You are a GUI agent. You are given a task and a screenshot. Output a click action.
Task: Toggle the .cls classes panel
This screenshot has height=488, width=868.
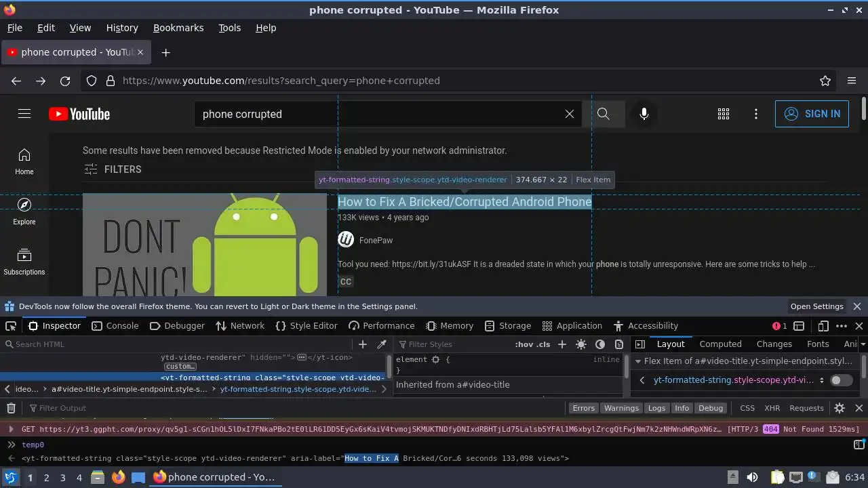(543, 344)
